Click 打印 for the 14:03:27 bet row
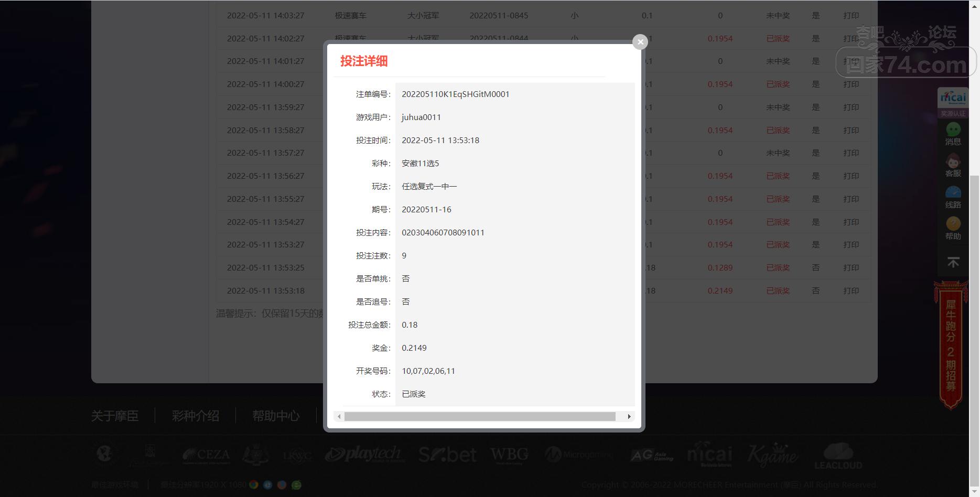 coord(850,16)
